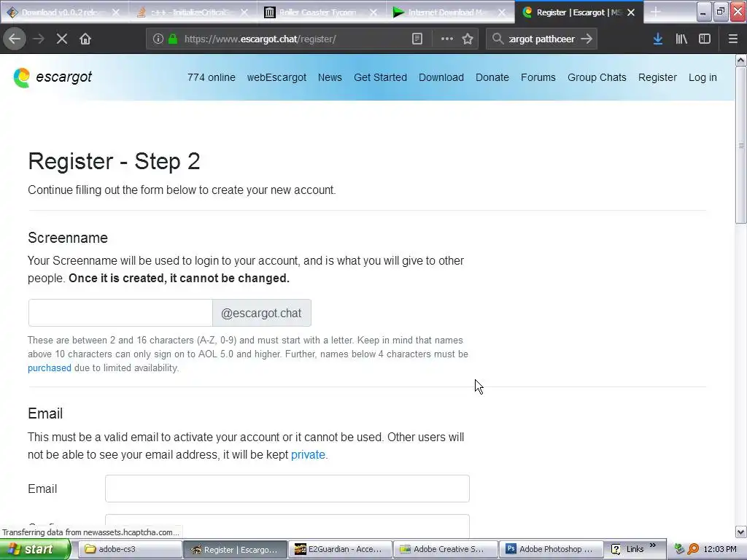Open the purchased link about short names
Image resolution: width=747 pixels, height=560 pixels.
click(49, 367)
